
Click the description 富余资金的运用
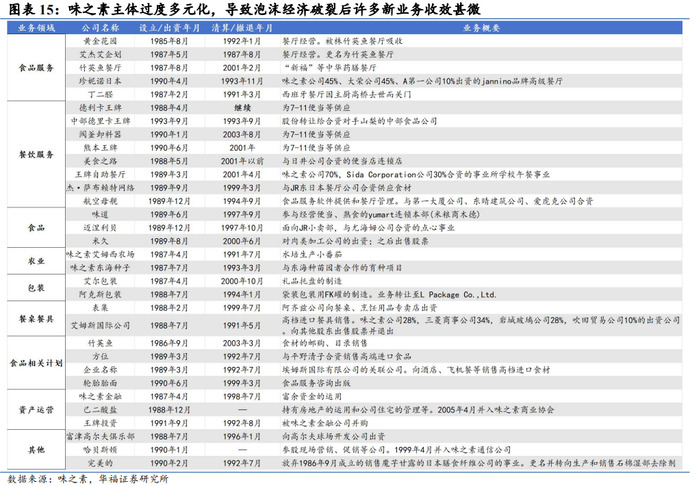point(312,397)
